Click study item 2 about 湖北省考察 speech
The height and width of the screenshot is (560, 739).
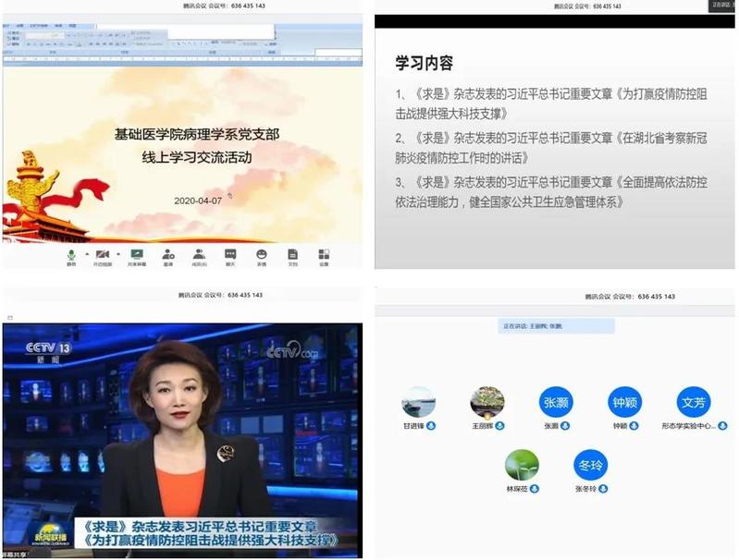click(551, 148)
